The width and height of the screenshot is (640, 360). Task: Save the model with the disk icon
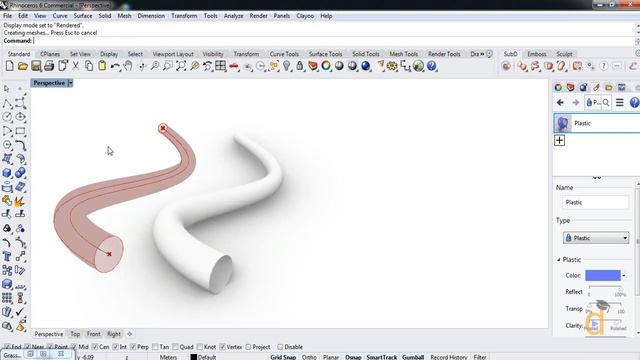(36, 66)
